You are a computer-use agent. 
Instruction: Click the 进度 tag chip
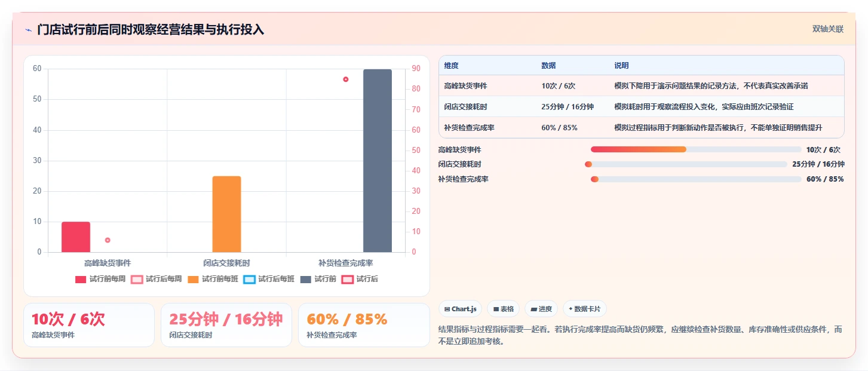(x=541, y=309)
